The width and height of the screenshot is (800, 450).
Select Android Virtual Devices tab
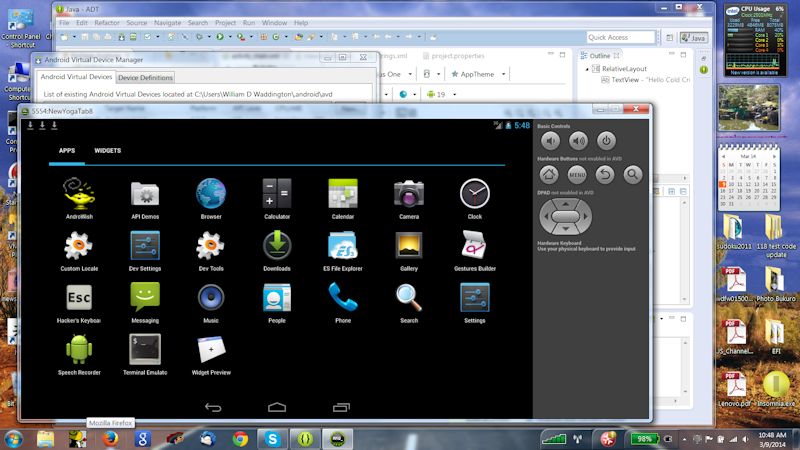point(76,77)
